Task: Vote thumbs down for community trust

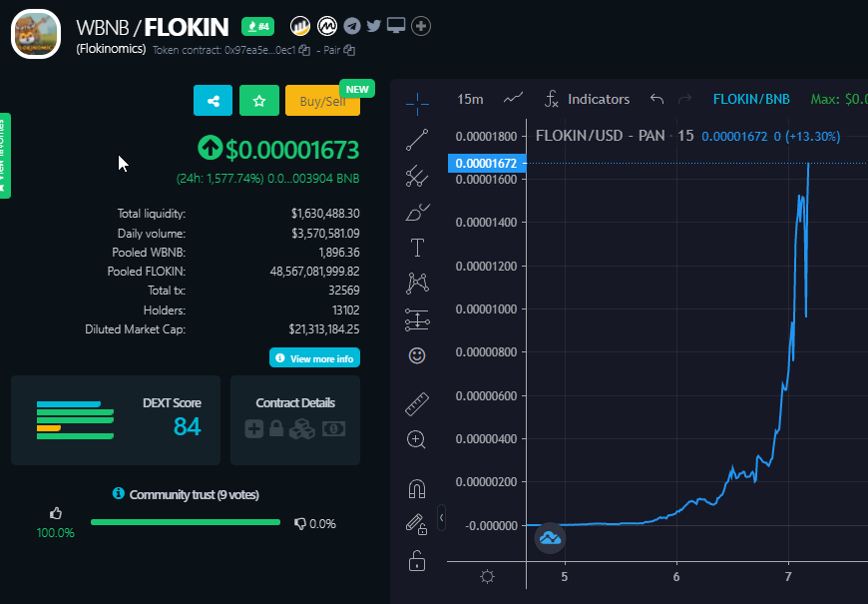Action: pyautogui.click(x=300, y=524)
